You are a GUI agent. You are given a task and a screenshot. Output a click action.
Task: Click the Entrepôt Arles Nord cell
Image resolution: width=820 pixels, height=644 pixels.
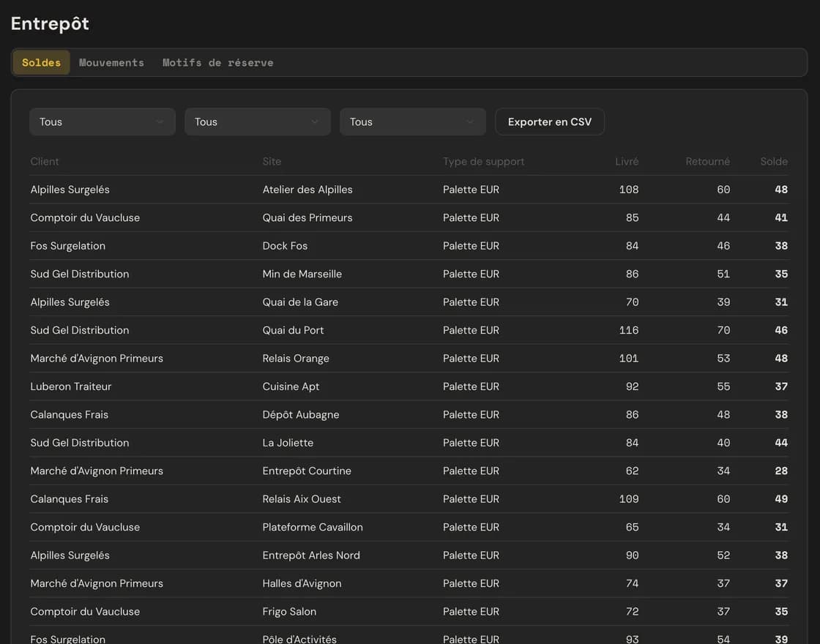click(311, 555)
